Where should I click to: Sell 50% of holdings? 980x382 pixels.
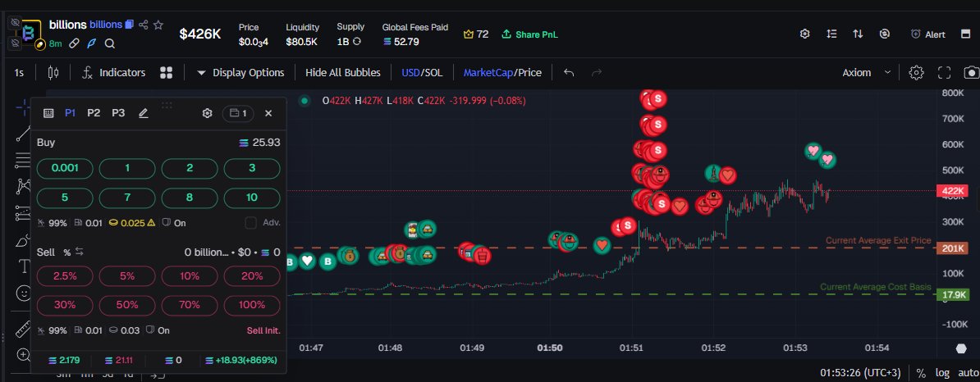coord(127,305)
